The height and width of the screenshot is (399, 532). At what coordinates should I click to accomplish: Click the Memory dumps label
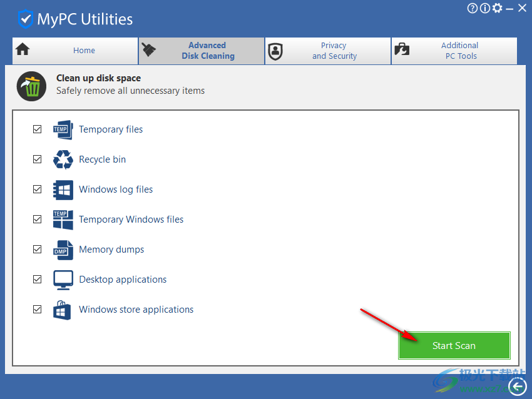[x=111, y=250]
